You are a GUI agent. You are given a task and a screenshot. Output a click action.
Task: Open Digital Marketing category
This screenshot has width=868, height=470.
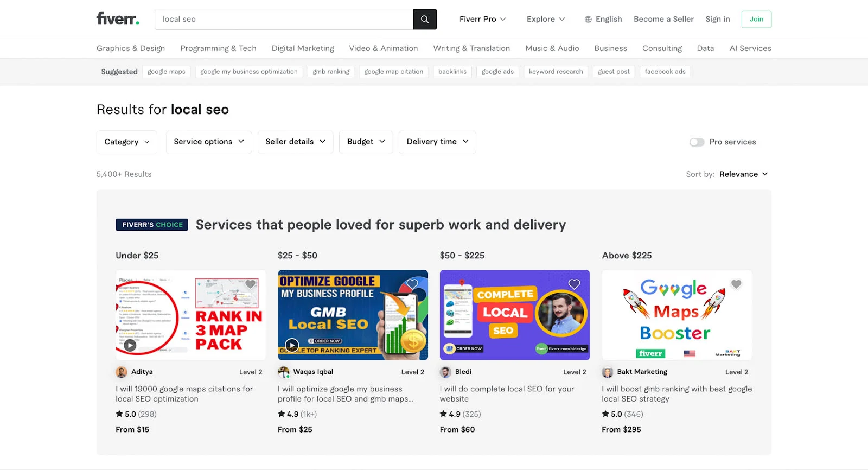point(303,48)
